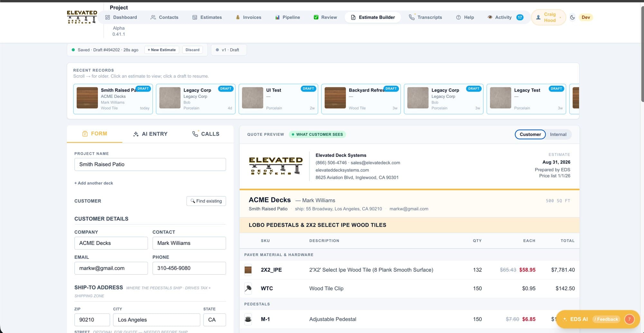The width and height of the screenshot is (644, 333).
Task: Click Add another deck link
Action: [94, 183]
